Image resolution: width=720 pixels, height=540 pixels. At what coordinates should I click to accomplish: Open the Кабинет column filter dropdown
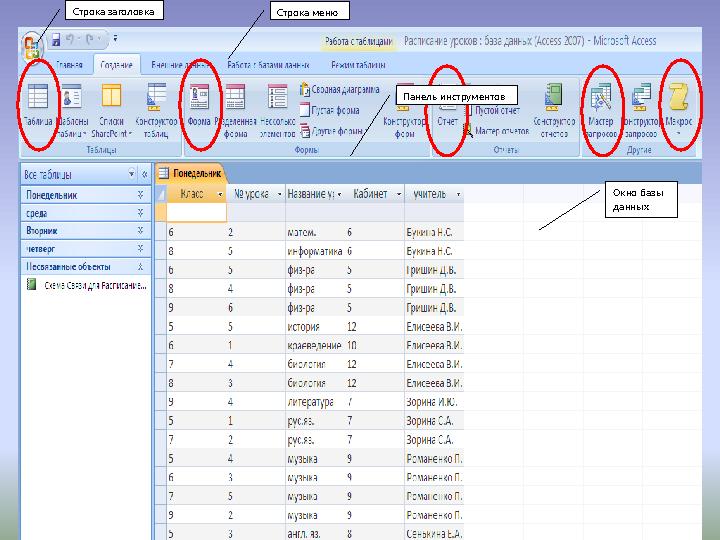(399, 195)
